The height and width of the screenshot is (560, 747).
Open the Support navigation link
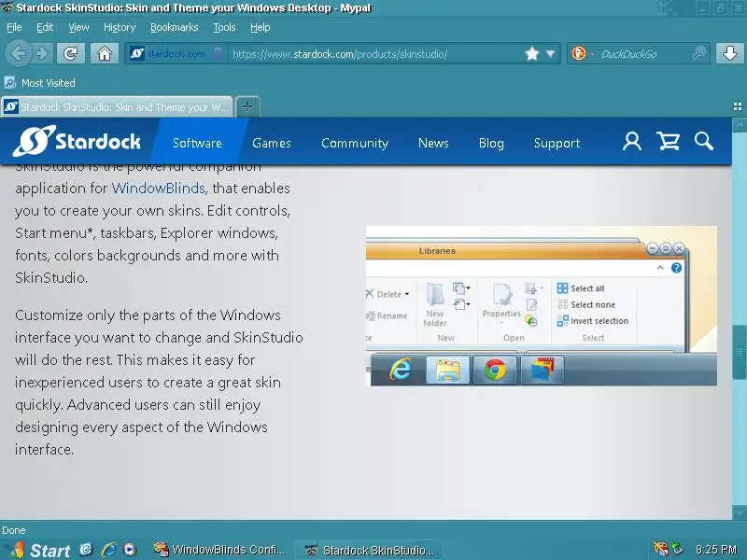pos(557,143)
